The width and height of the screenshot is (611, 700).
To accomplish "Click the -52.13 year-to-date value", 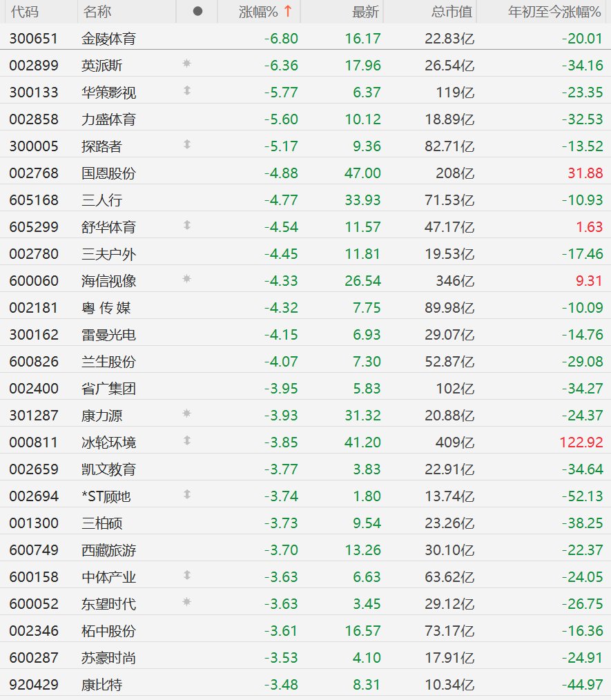I will (583, 496).
